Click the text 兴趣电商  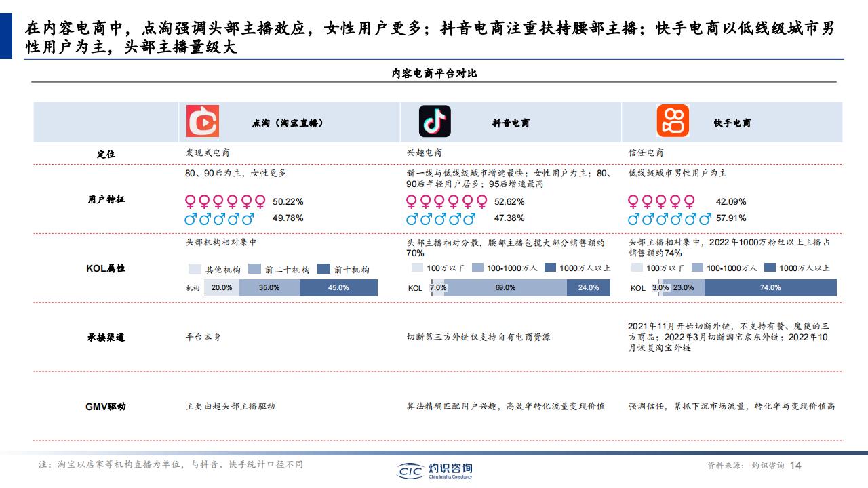click(x=425, y=153)
